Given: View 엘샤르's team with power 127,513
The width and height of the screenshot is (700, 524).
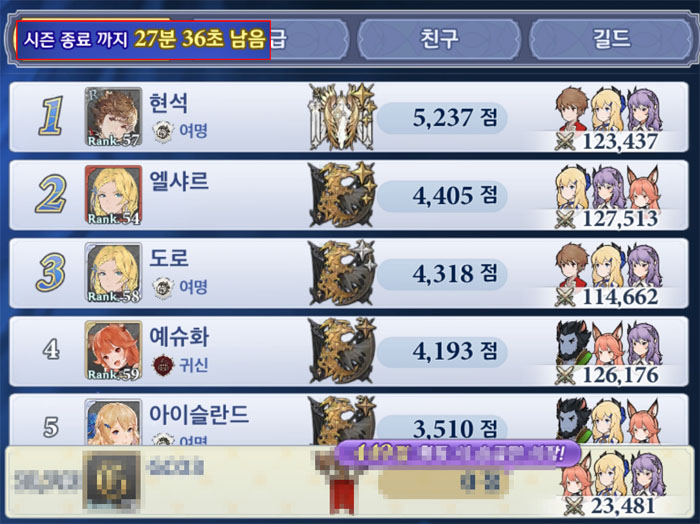Looking at the screenshot, I should (609, 196).
